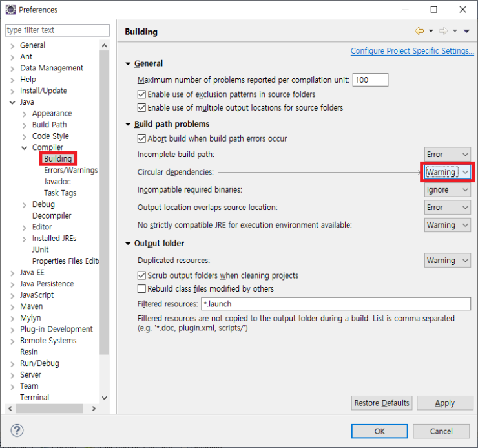The image size is (478, 448).
Task: Open Configure Project Specific Settings link
Action: tap(411, 51)
